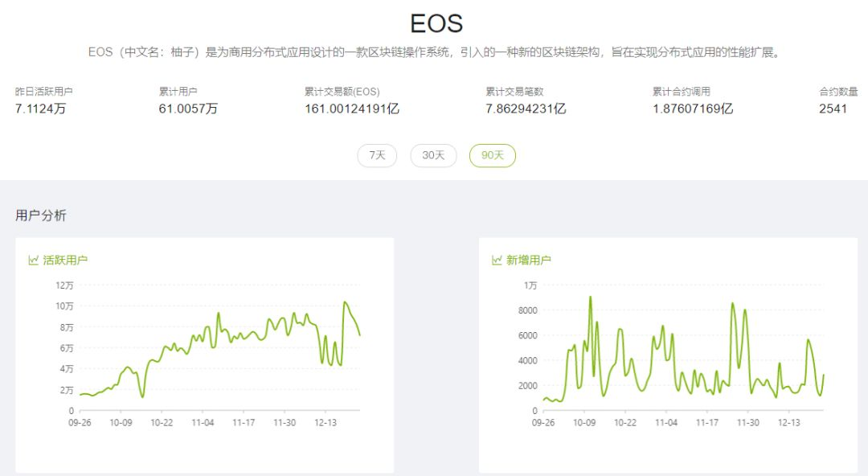Screen dimensions: 868x476
Task: Click the 合约数量 stat label
Action: coord(838,92)
